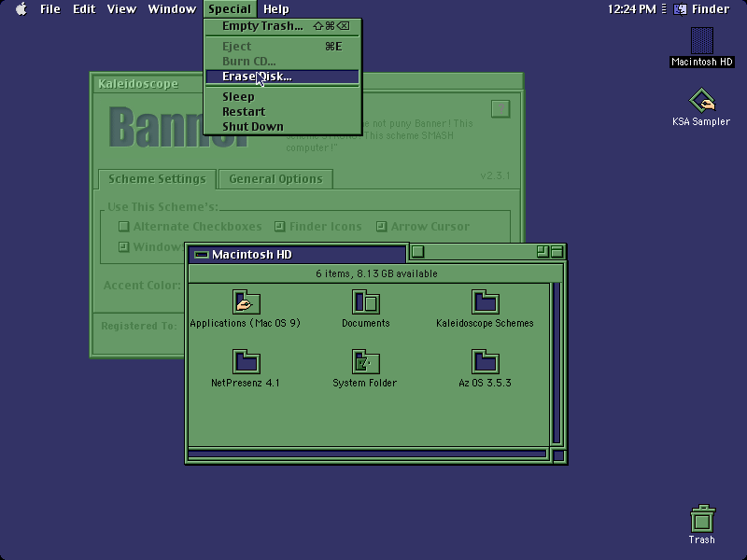Click the menu bar clock
This screenshot has width=747, height=560.
(631, 9)
